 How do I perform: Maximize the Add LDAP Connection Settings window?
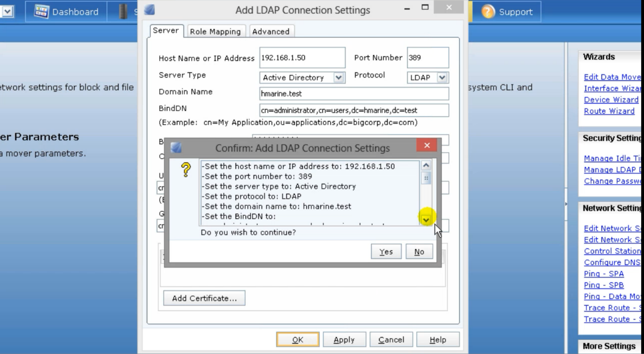(x=425, y=7)
